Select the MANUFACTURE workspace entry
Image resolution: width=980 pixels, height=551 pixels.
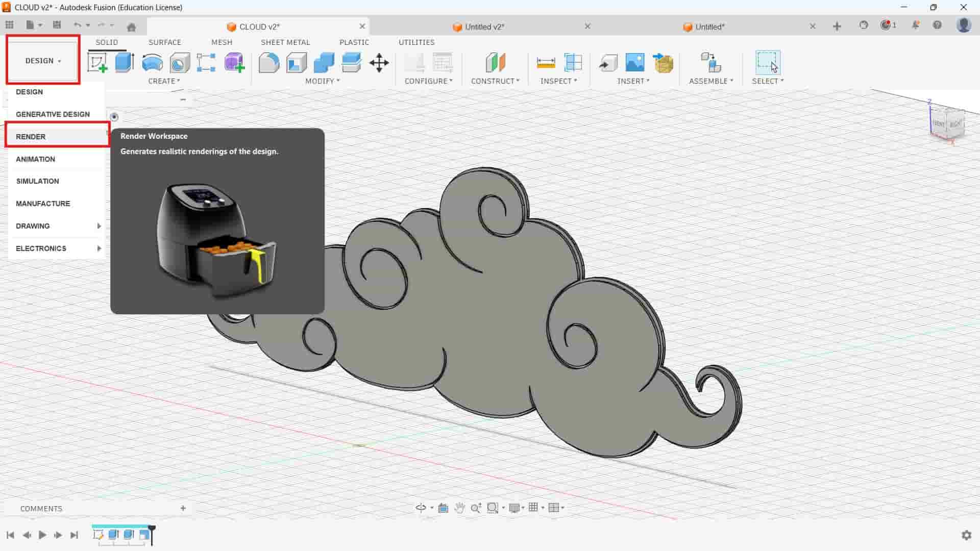[x=43, y=204]
